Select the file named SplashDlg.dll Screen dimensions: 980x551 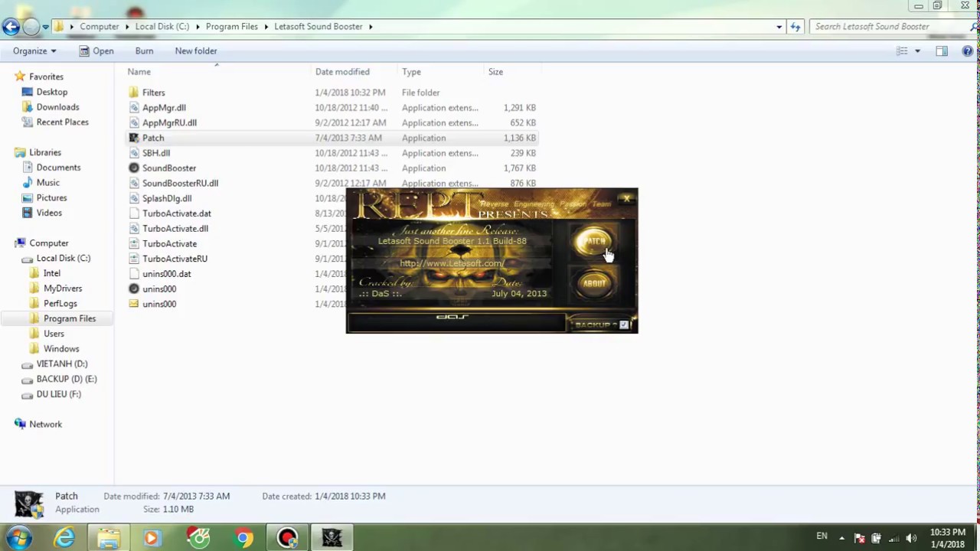tap(167, 198)
